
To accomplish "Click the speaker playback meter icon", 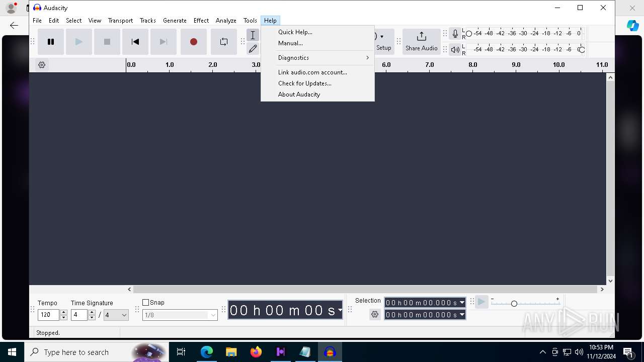I will (455, 49).
